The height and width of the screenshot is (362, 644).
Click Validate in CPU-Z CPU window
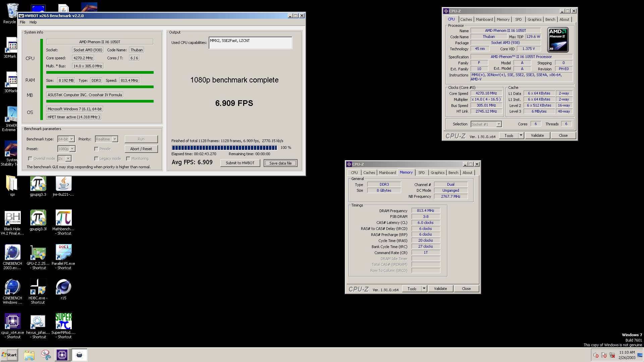pos(537,135)
